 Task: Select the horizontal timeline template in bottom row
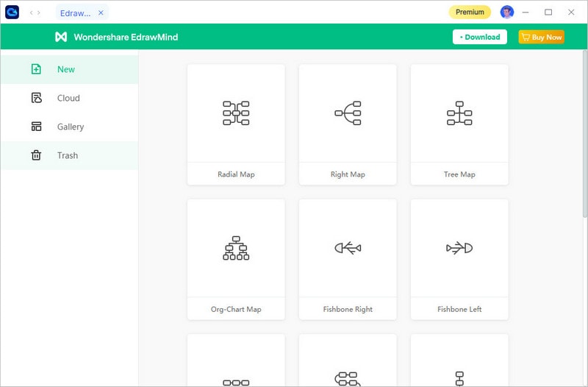click(x=236, y=361)
